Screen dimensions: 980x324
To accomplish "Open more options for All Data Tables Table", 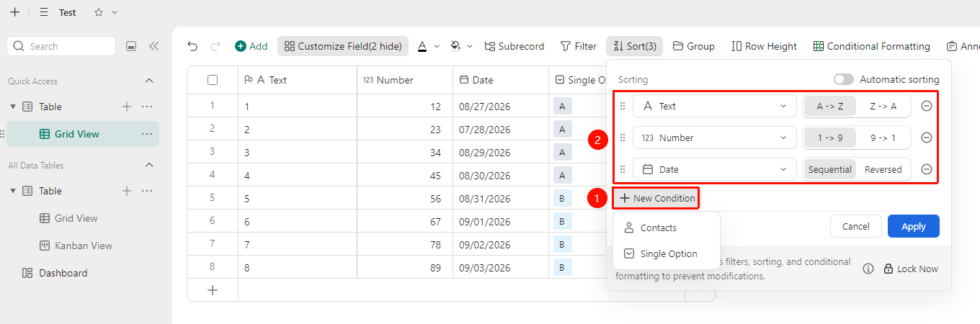I will (147, 191).
